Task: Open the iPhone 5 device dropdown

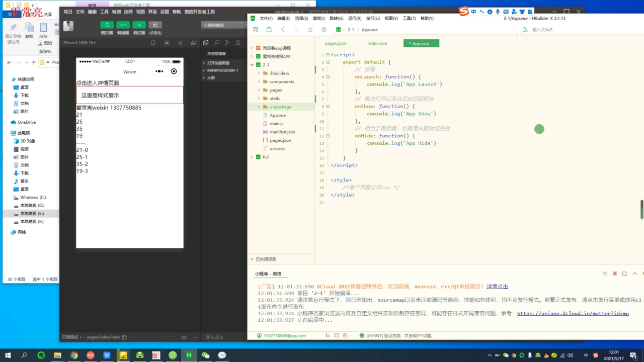Action: [x=79, y=43]
